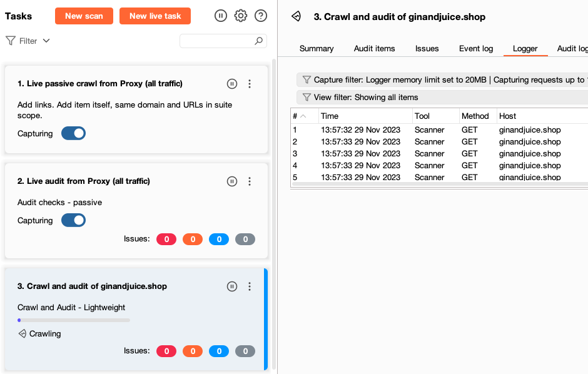Viewport: 588px width, 374px height.
Task: Open the Tasks settings gear
Action: tap(240, 16)
